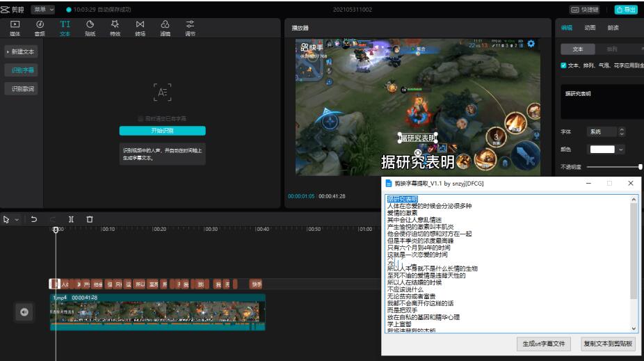This screenshot has height=361, width=644.
Task: Select 识别歌词 in left sidebar
Action: (22, 89)
